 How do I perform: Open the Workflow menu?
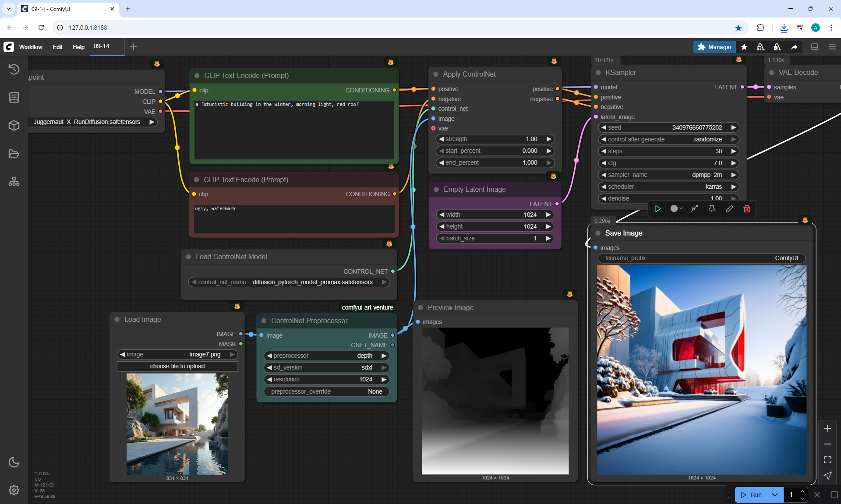tap(31, 47)
